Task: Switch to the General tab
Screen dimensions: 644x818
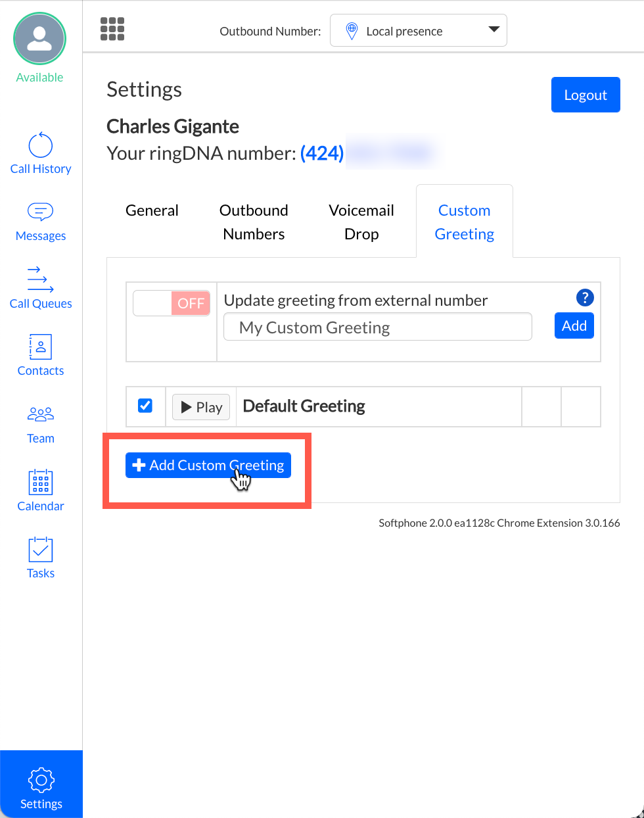Action: [152, 210]
